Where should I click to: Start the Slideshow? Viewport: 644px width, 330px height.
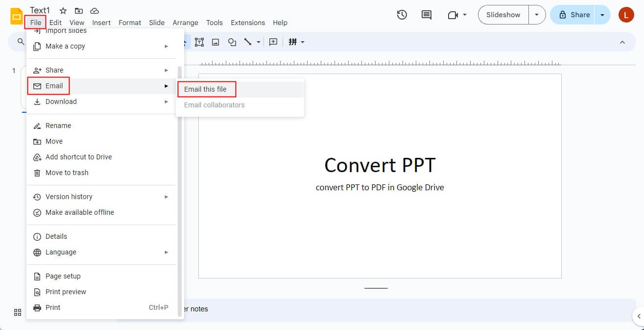(502, 15)
